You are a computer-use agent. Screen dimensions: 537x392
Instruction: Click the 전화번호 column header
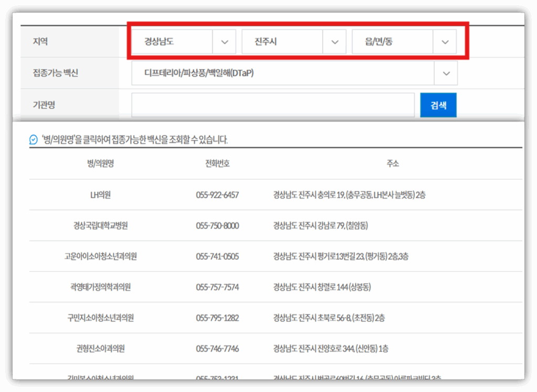(x=218, y=164)
